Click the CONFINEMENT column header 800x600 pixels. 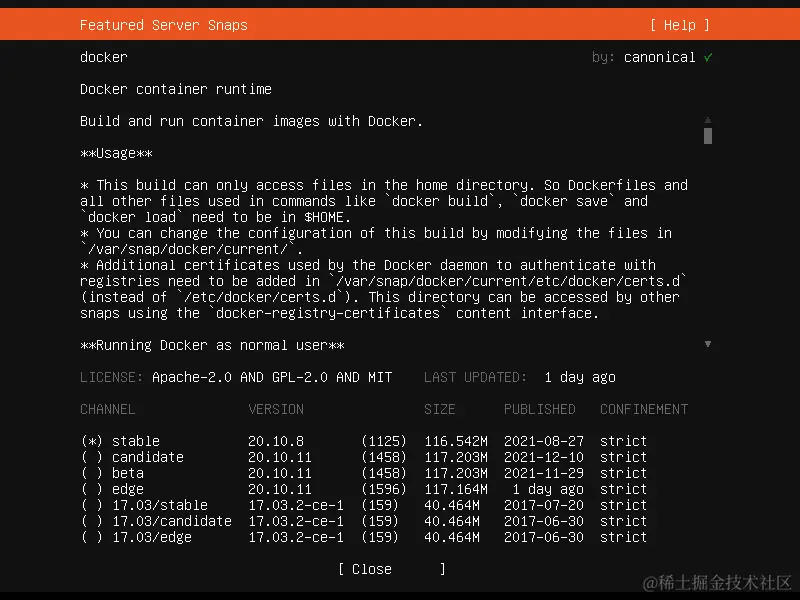(644, 409)
